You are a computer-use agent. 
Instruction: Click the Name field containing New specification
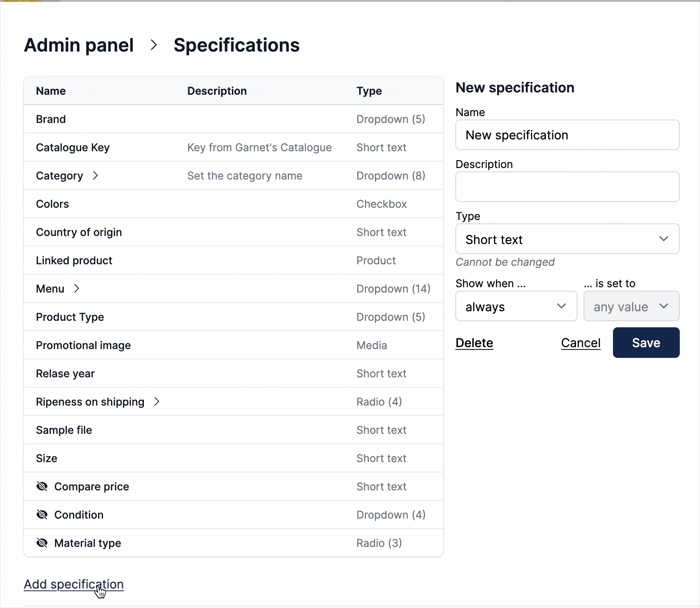(x=567, y=135)
